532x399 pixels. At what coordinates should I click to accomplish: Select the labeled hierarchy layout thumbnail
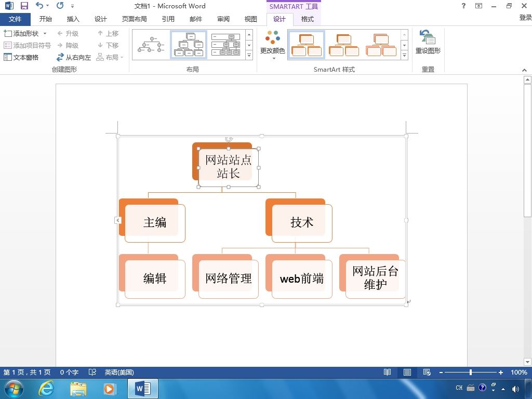(x=225, y=45)
